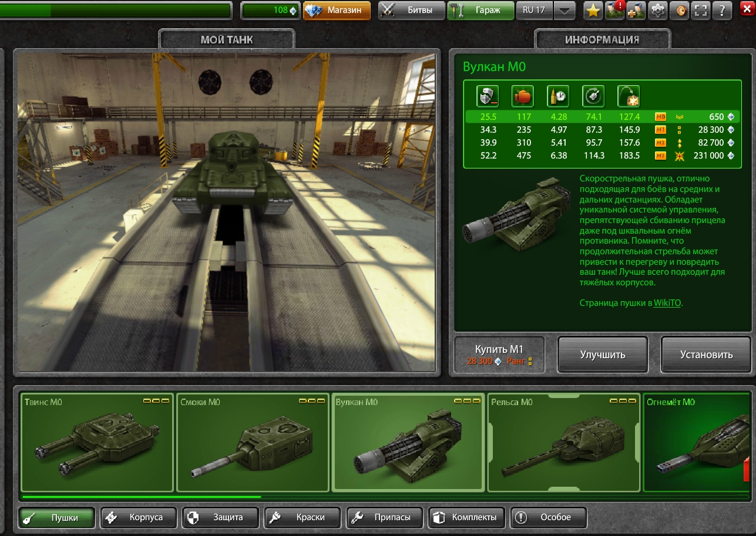The image size is (756, 536).
Task: Open the Магазин shop button
Action: (x=337, y=10)
